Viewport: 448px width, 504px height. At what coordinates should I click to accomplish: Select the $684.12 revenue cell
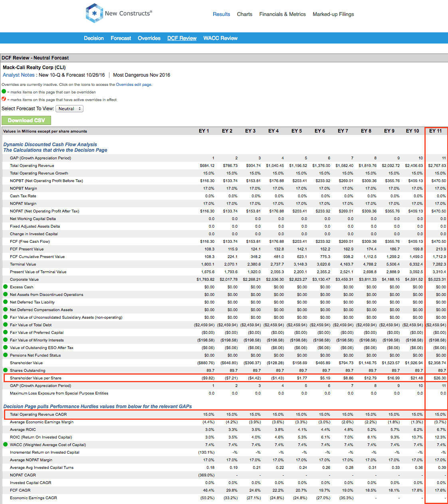pos(207,165)
